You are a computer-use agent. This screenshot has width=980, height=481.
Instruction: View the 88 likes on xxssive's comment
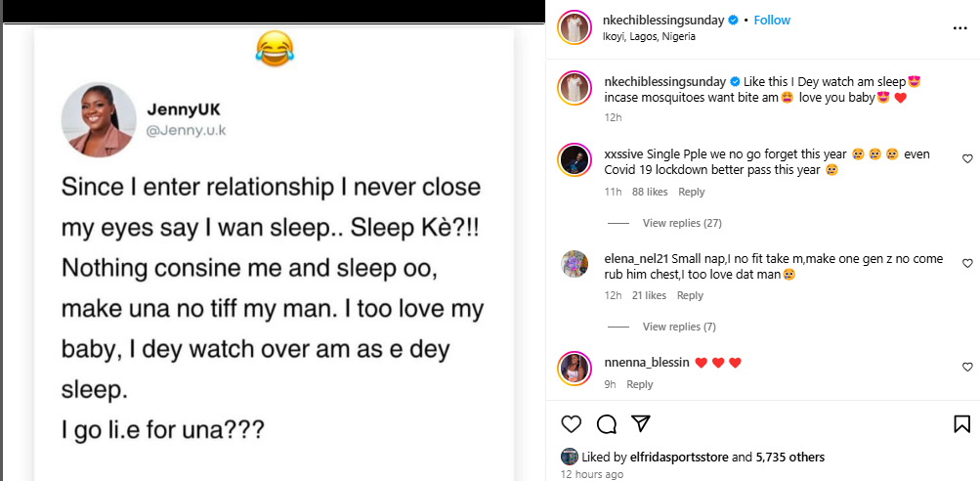[x=650, y=192]
